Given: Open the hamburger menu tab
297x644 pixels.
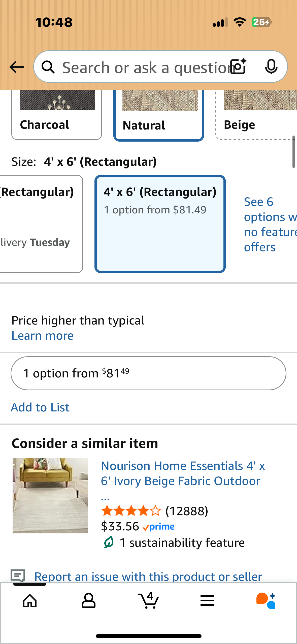Looking at the screenshot, I should pyautogui.click(x=207, y=601).
